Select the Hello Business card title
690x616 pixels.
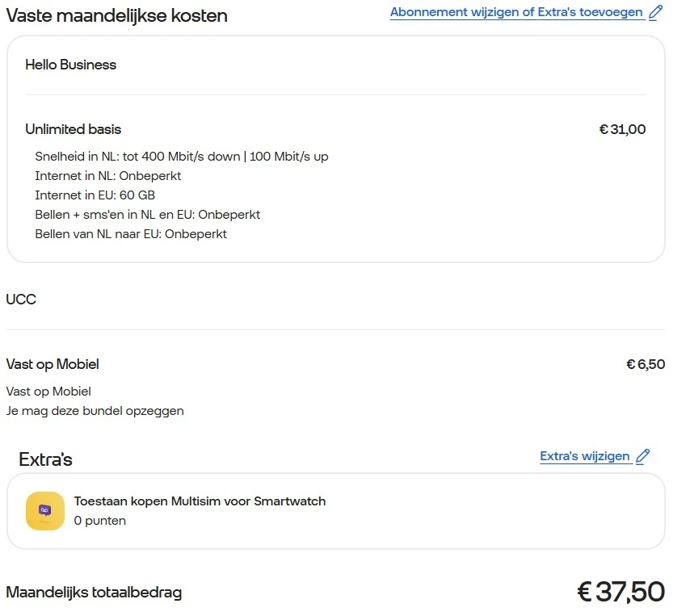point(71,65)
